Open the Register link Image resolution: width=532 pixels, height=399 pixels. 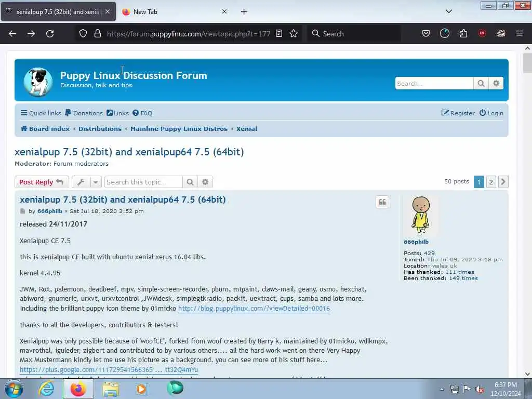pos(458,113)
